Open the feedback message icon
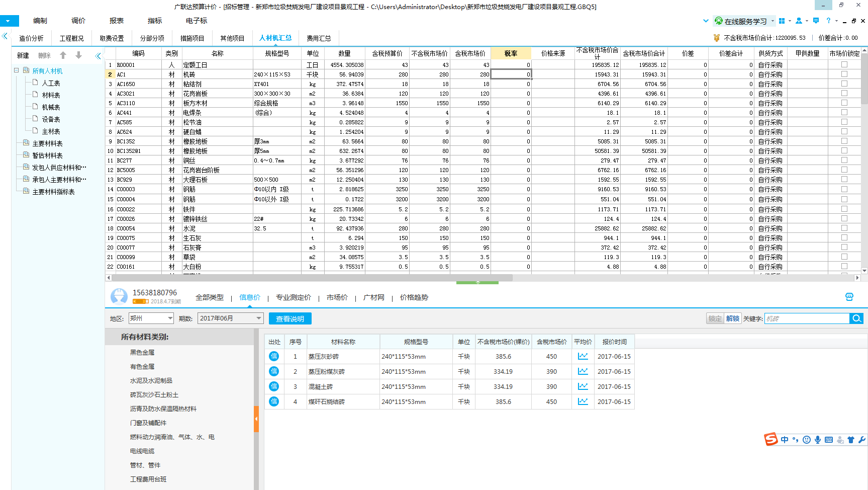The height and width of the screenshot is (490, 868). pos(816,21)
